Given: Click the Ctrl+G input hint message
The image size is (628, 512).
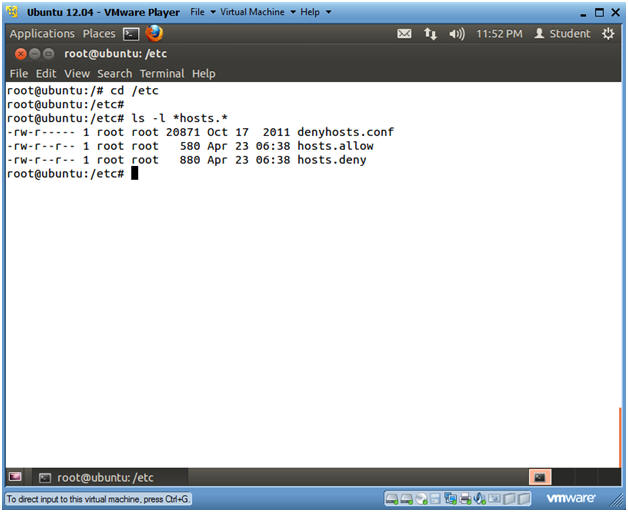Looking at the screenshot, I should point(98,499).
